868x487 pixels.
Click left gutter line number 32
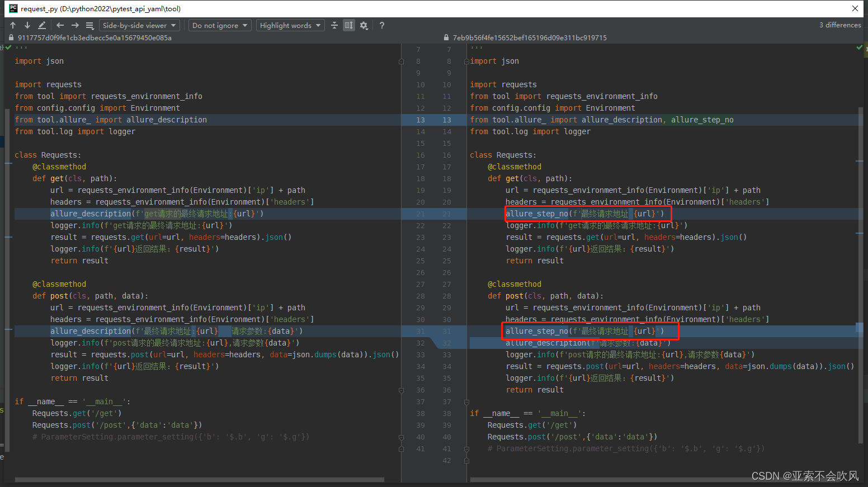point(420,343)
